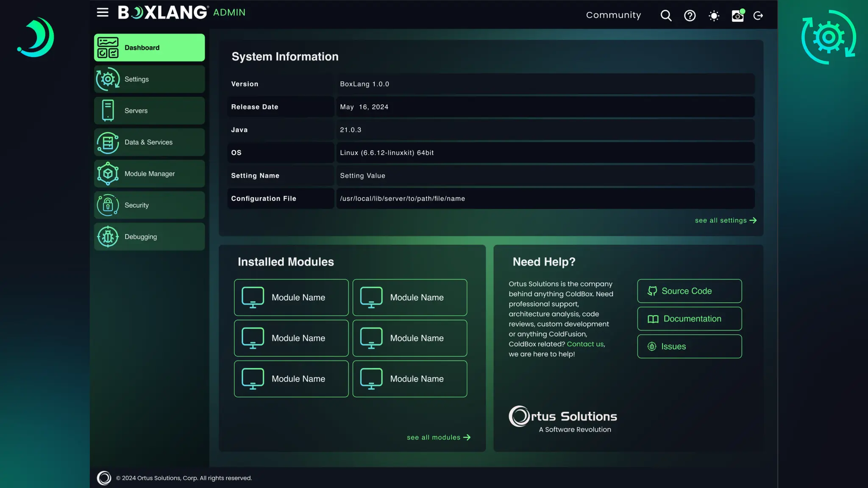Screen dimensions: 868x488
Task: Click the logout arrow icon
Action: (758, 16)
